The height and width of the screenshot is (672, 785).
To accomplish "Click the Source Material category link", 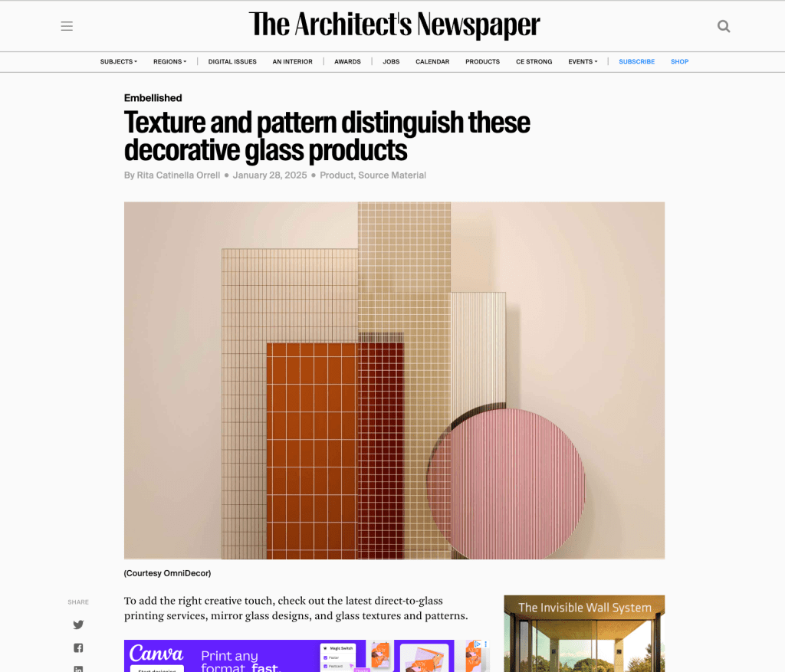I will click(x=392, y=175).
